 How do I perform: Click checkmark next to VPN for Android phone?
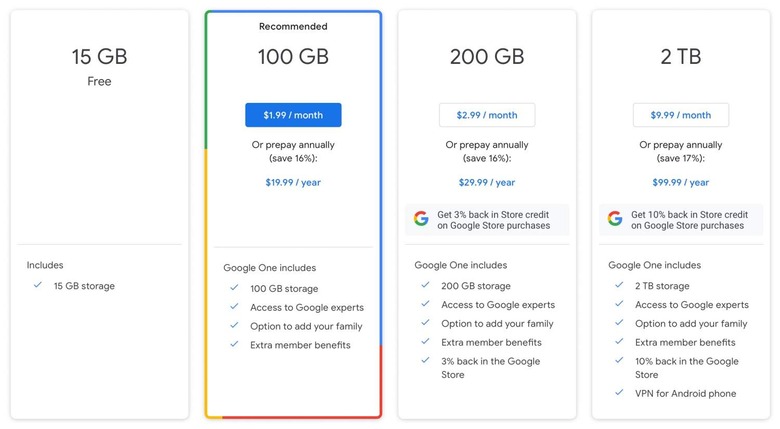coord(618,393)
